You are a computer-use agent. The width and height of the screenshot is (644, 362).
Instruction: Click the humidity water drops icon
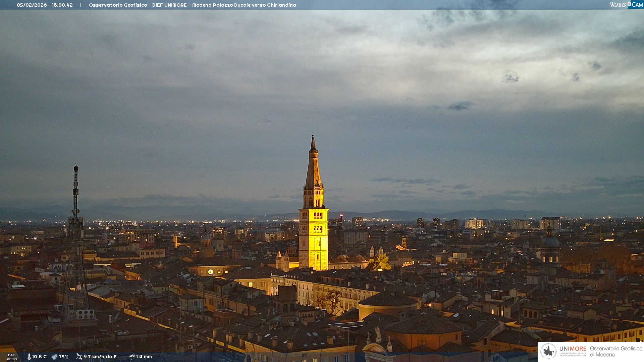coord(54,357)
